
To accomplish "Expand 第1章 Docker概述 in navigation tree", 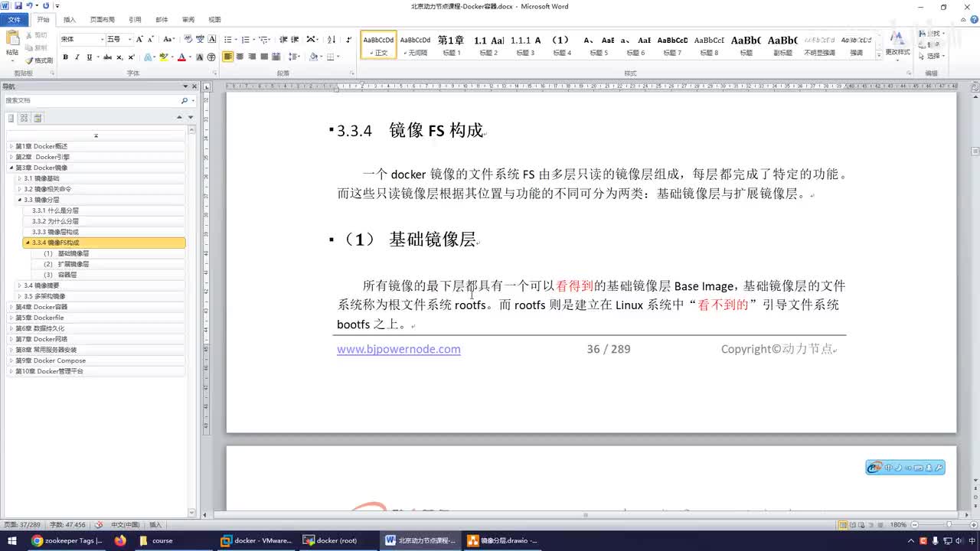I will (11, 146).
